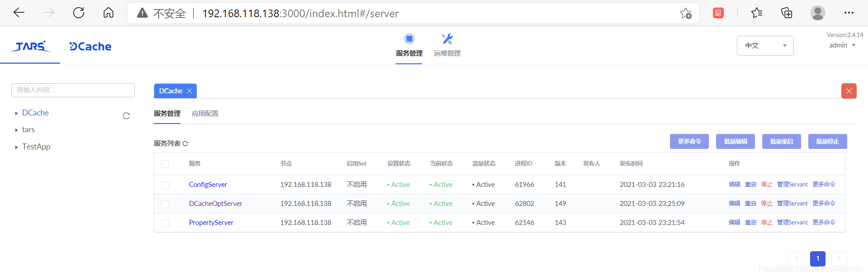868x277 pixels.
Task: Click 停止 for ConfigServer
Action: (x=767, y=184)
